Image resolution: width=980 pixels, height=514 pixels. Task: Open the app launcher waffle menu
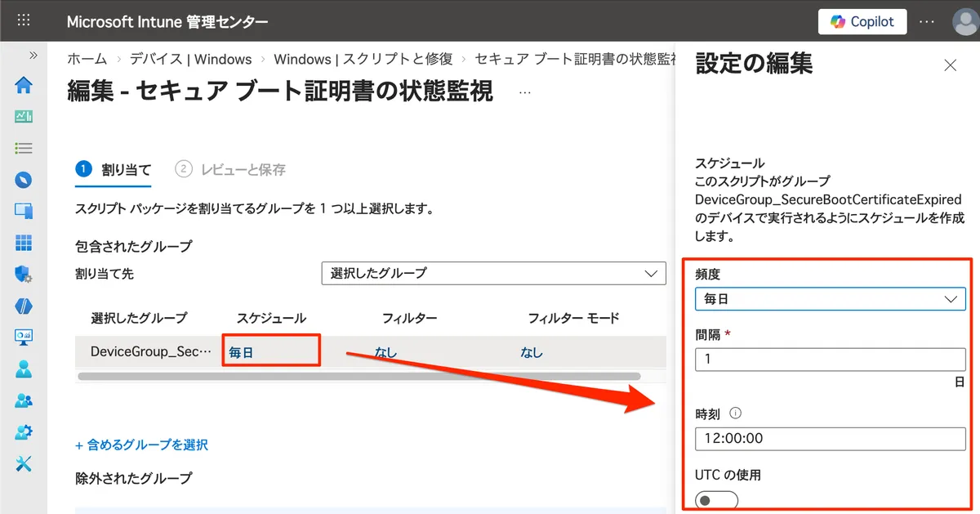[24, 21]
